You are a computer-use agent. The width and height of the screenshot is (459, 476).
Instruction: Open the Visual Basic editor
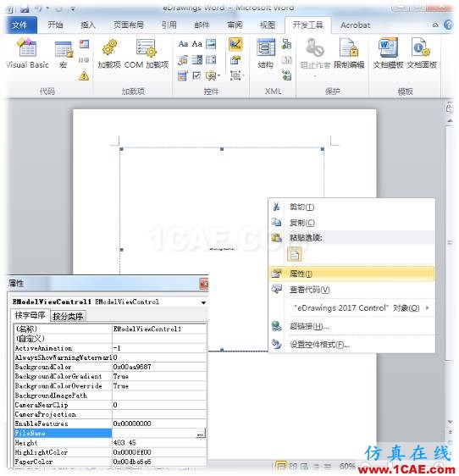(x=27, y=53)
